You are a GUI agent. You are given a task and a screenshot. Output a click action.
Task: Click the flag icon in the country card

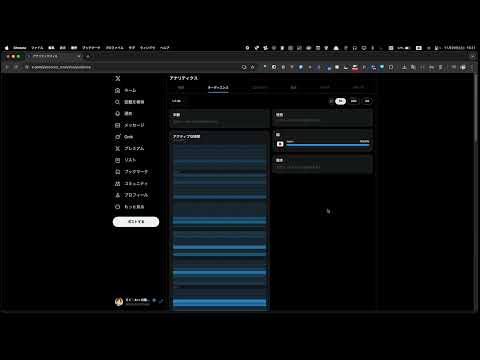coord(280,144)
